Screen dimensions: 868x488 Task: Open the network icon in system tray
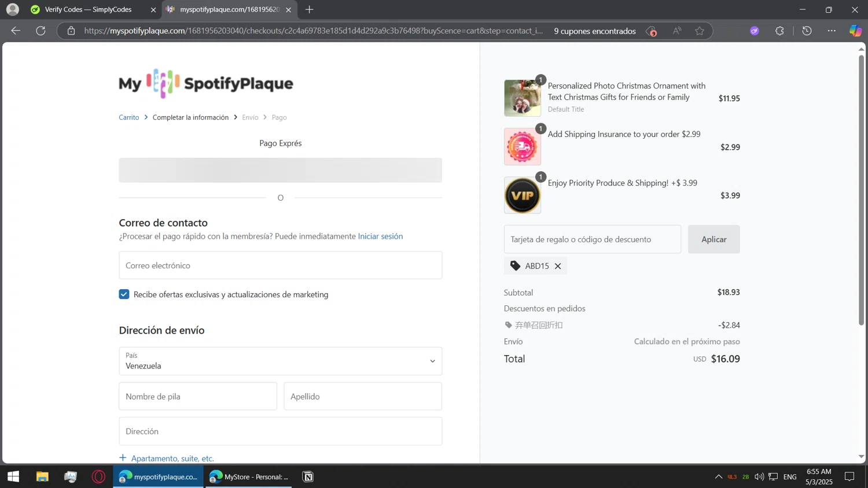pyautogui.click(x=773, y=476)
